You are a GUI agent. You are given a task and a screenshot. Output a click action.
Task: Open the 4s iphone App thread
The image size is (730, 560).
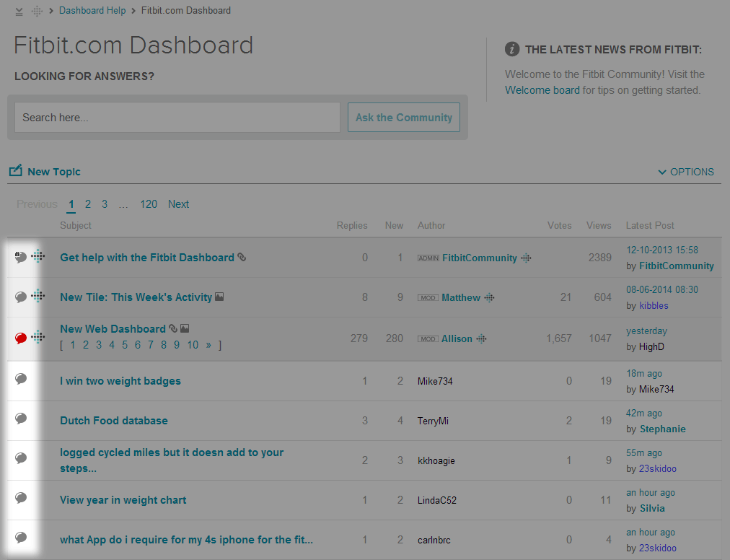(186, 540)
